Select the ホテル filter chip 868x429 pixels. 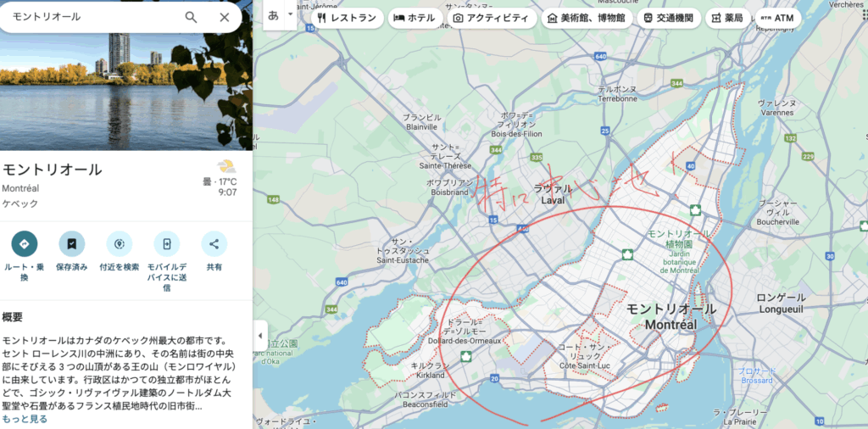(x=415, y=18)
